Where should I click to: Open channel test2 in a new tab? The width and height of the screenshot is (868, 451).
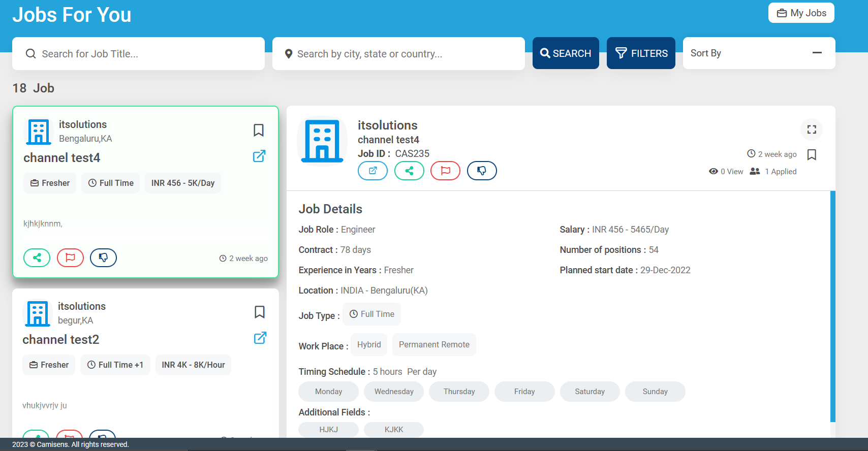[x=260, y=338]
